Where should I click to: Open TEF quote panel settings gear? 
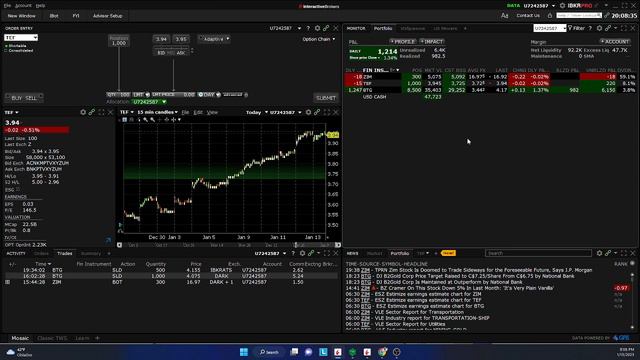pyautogui.click(x=83, y=112)
